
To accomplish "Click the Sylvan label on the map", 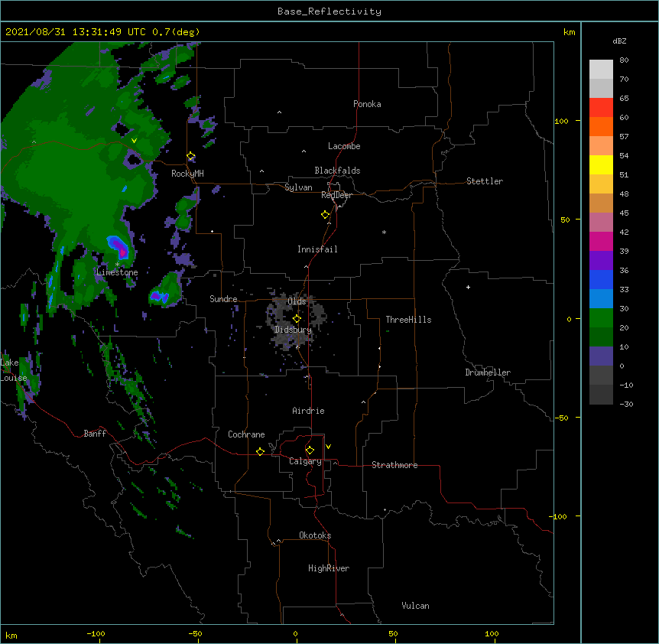I will [x=298, y=187].
